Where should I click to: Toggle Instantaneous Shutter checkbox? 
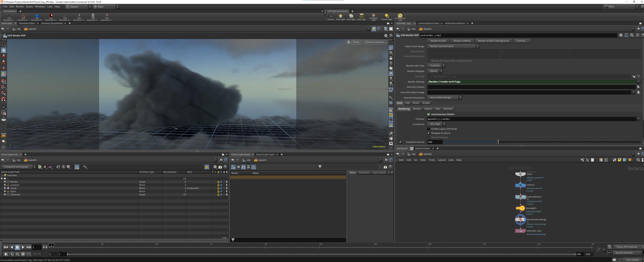pyautogui.click(x=428, y=114)
